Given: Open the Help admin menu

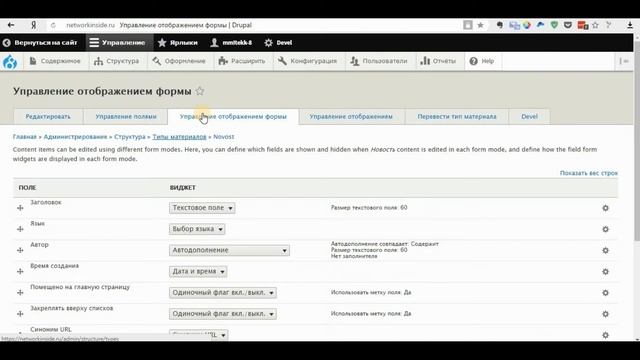Looking at the screenshot, I should coord(482,61).
